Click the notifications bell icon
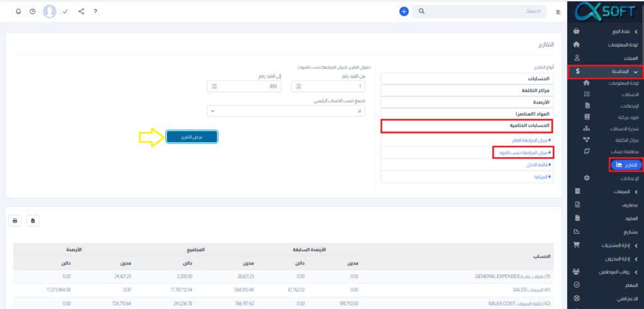 point(18,11)
